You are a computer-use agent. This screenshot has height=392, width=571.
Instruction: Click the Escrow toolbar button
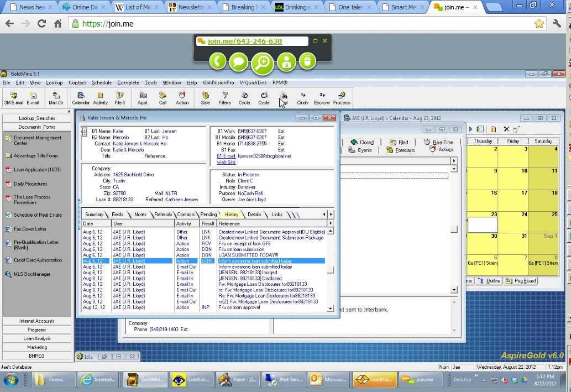pyautogui.click(x=322, y=98)
